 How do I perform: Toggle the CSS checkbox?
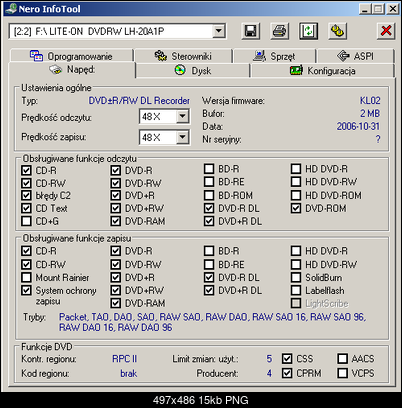pos(287,359)
